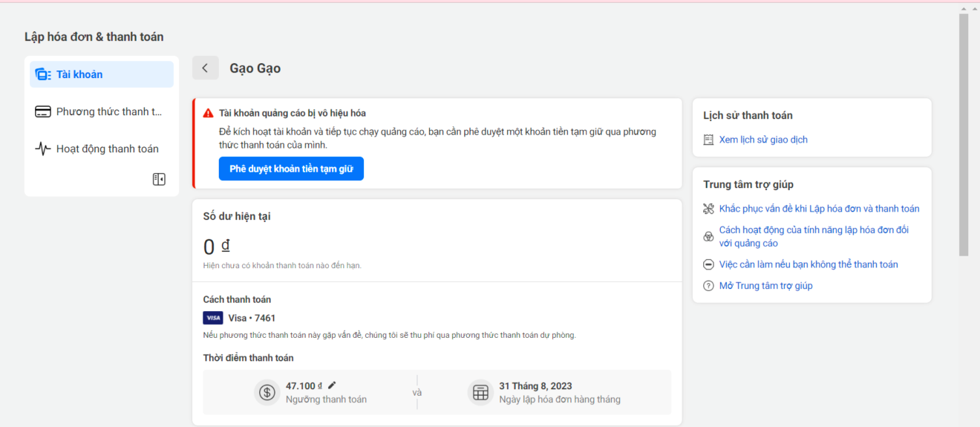The width and height of the screenshot is (980, 427).
Task: Click the scrollbar up arrow
Action: pos(964,7)
